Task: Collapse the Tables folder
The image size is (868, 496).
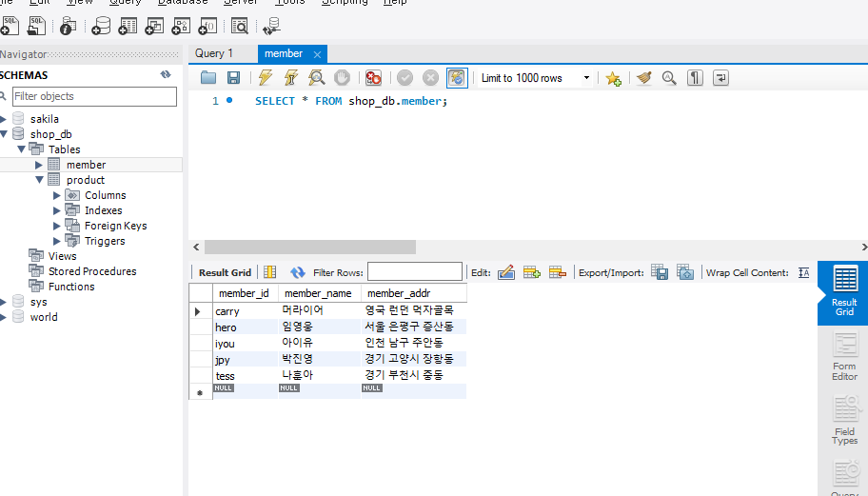Action: tap(21, 149)
